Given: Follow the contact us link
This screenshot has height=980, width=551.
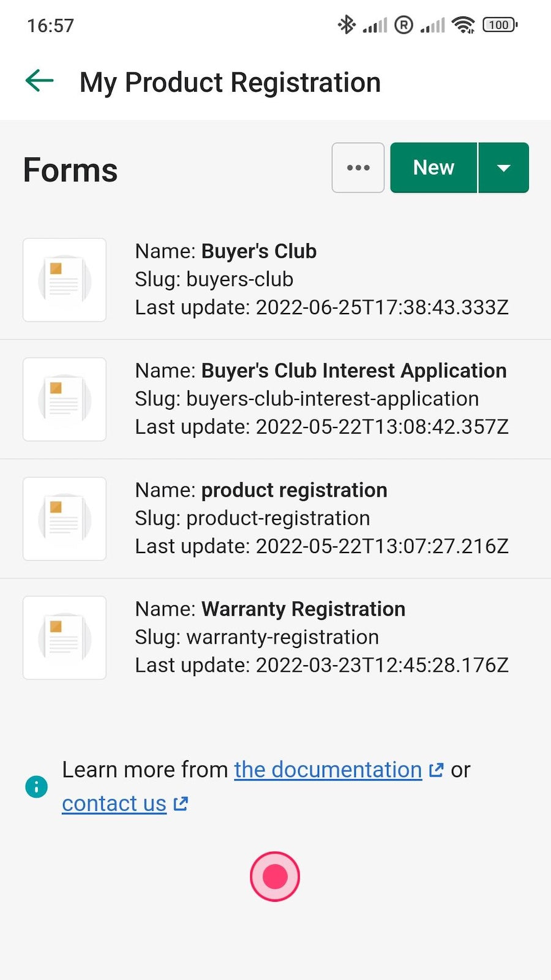Looking at the screenshot, I should 114,804.
